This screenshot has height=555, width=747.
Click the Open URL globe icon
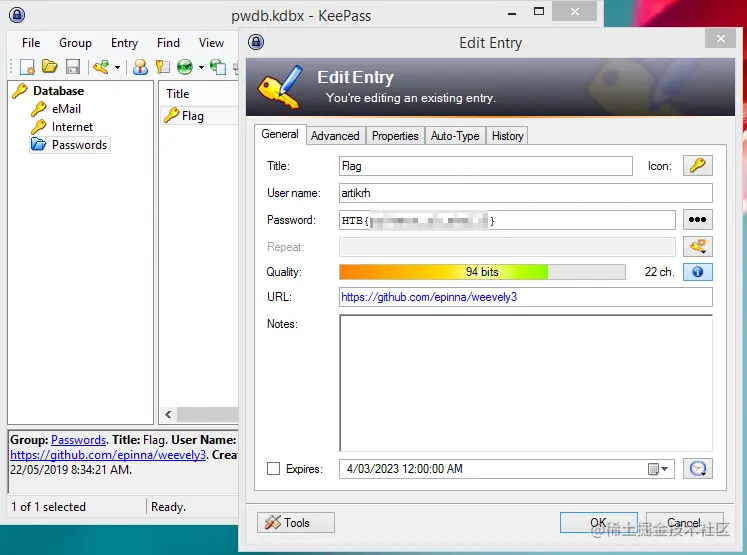tap(185, 67)
